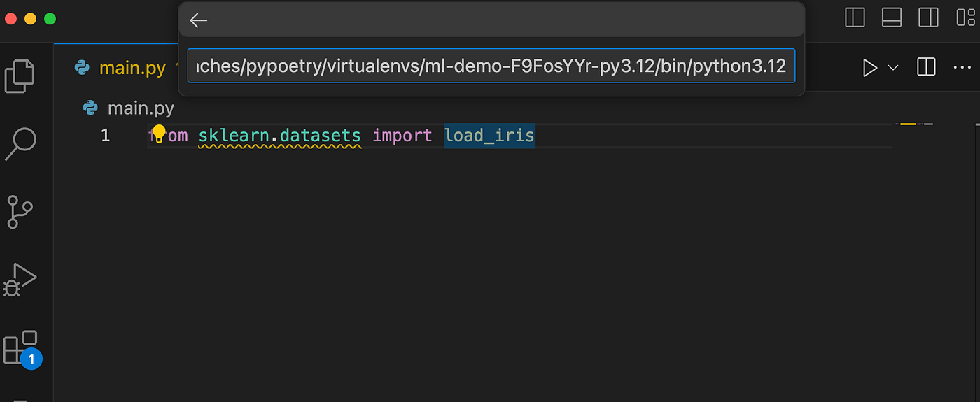
Task: Open the Explorer view in activity bar
Action: pos(20,76)
